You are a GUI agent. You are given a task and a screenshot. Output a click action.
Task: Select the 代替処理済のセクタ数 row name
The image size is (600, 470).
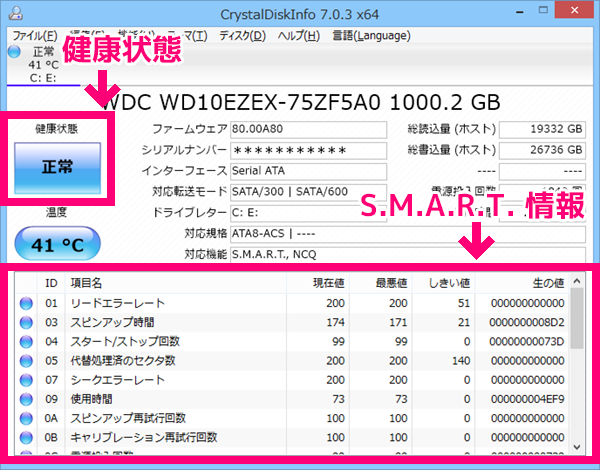pyautogui.click(x=123, y=361)
